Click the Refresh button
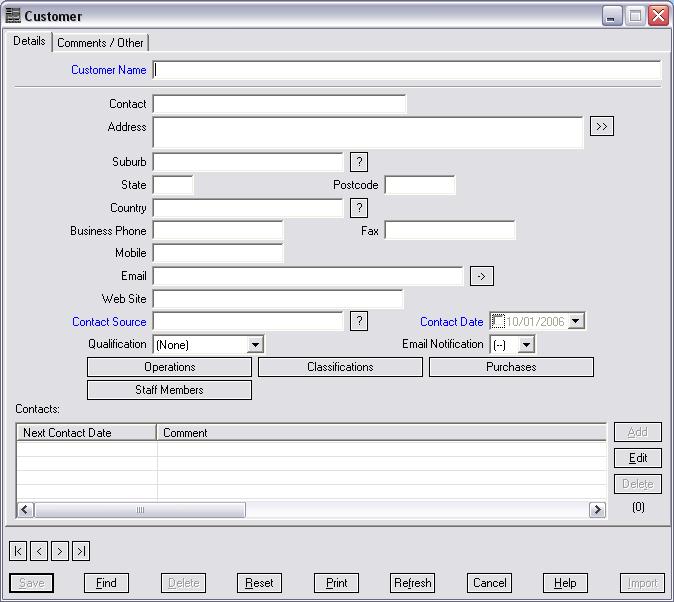Screen dimensions: 674x602 click(x=413, y=583)
